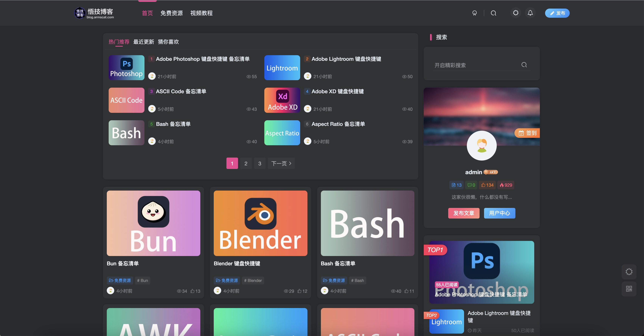This screenshot has height=336, width=644.
Task: Click 免费资源 category tag on Bun card
Action: click(x=120, y=280)
